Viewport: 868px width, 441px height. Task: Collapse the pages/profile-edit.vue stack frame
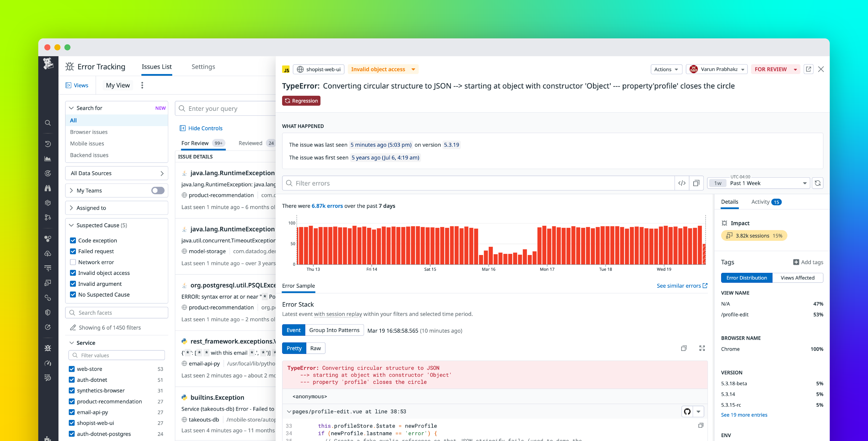click(x=289, y=411)
